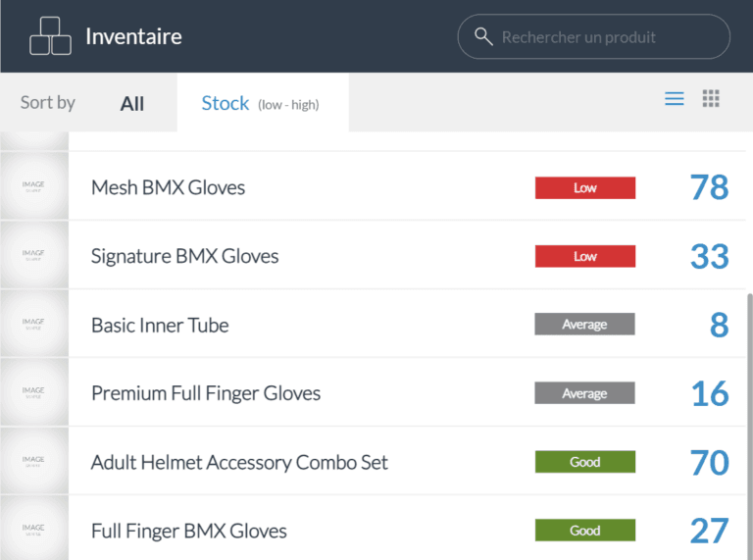Click the Basic Inner Tube image thumbnail
The height and width of the screenshot is (560, 753).
(33, 324)
